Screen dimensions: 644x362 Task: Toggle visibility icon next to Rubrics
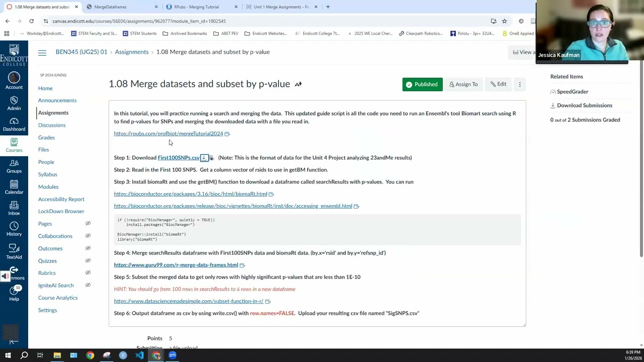click(88, 273)
